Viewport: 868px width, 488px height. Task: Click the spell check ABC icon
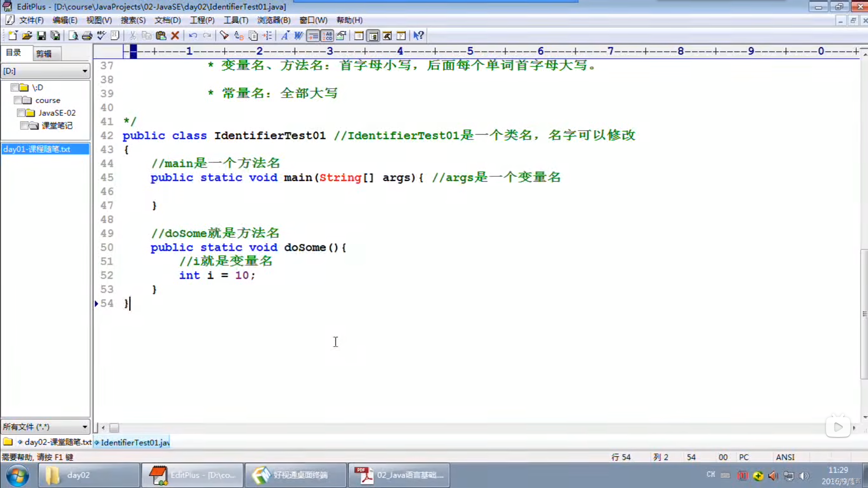point(101,36)
